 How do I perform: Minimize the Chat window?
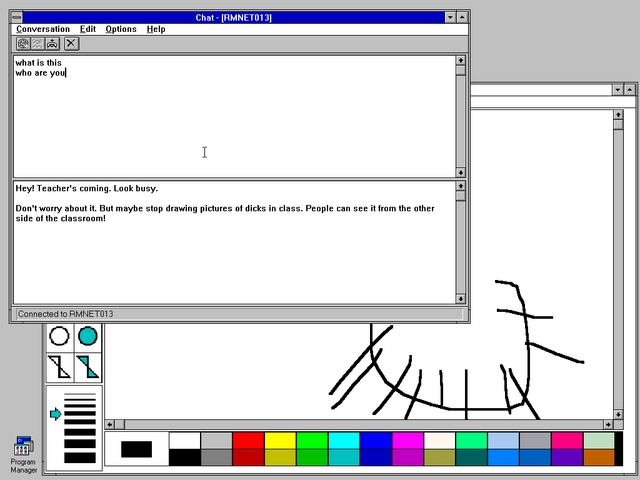(x=450, y=18)
